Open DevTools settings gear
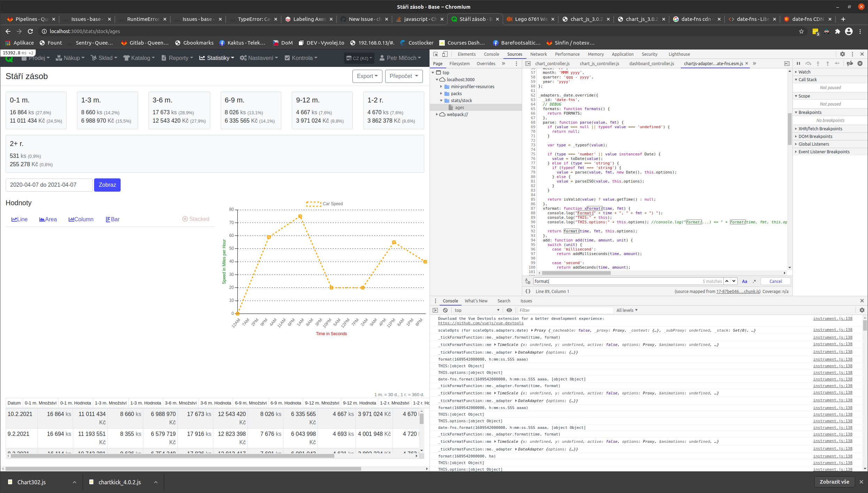The width and height of the screenshot is (868, 493). click(843, 54)
